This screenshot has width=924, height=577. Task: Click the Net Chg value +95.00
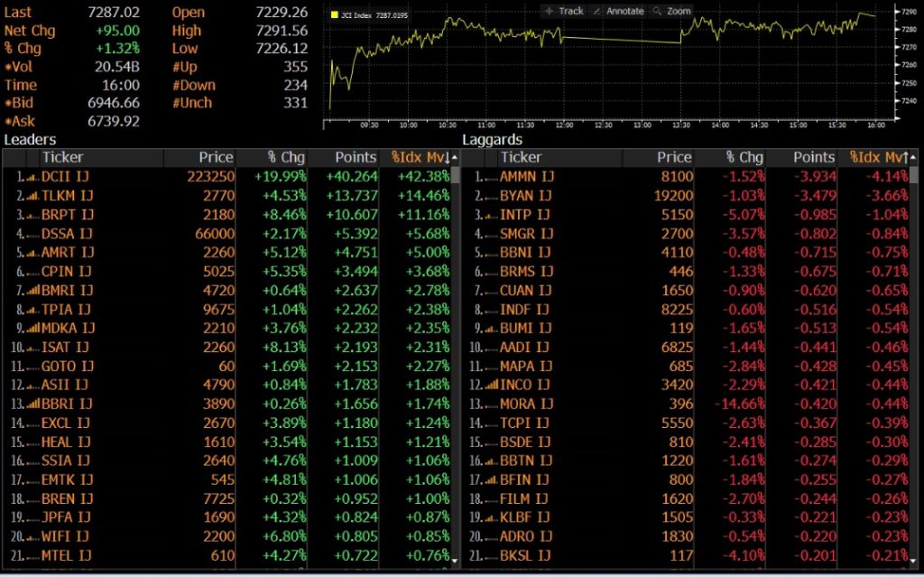coord(118,31)
